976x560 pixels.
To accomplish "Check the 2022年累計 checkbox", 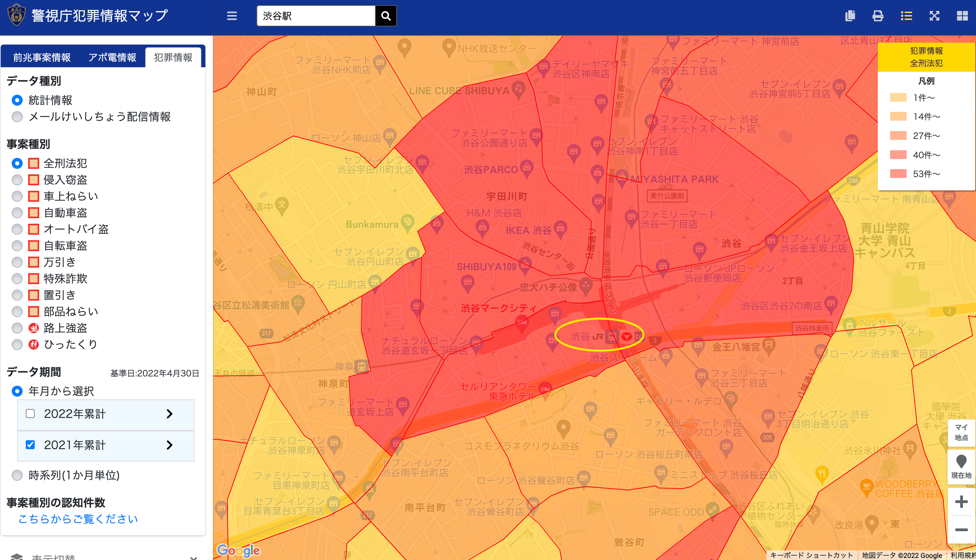I will click(30, 414).
